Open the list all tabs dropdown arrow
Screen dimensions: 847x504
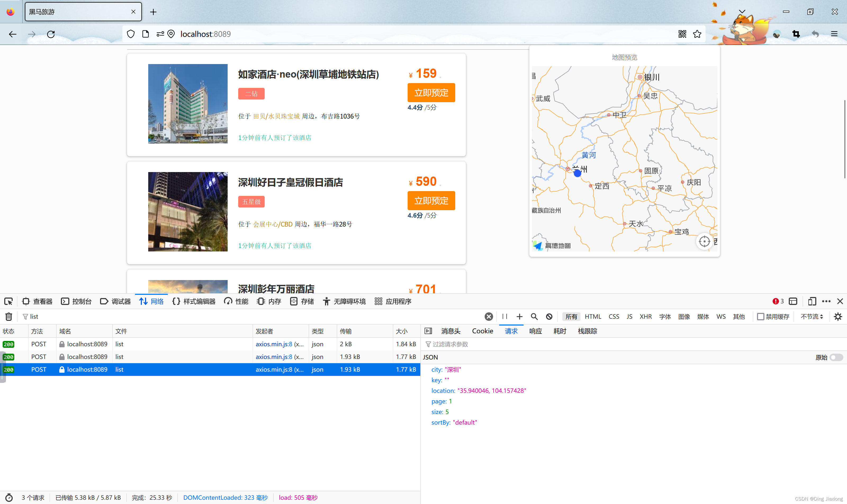[742, 12]
